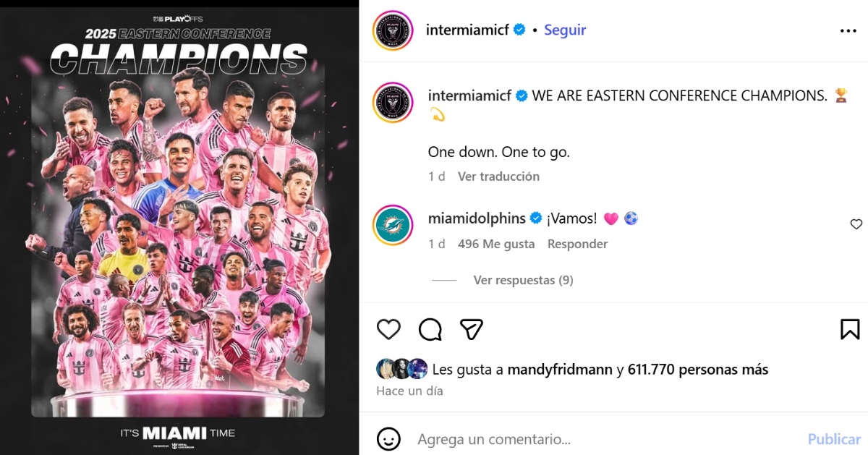Like the post with the heart icon
868x455 pixels.
[x=388, y=329]
